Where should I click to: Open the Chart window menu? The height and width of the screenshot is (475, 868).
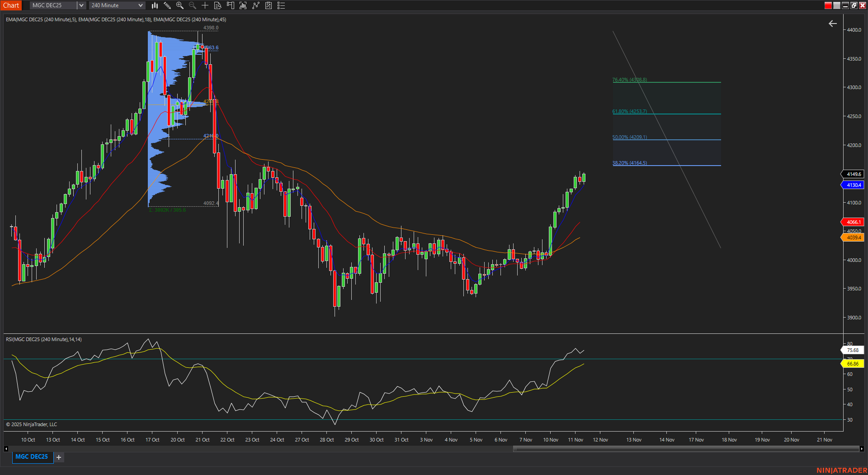(x=11, y=5)
